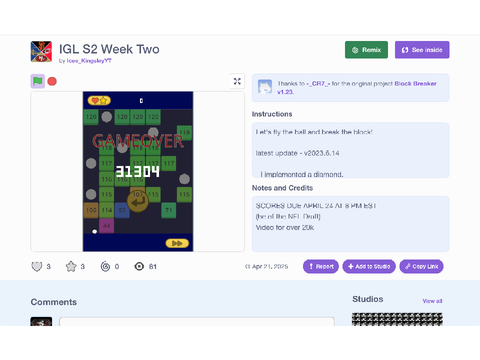
Task: Click the views eye icon
Action: 139,266
